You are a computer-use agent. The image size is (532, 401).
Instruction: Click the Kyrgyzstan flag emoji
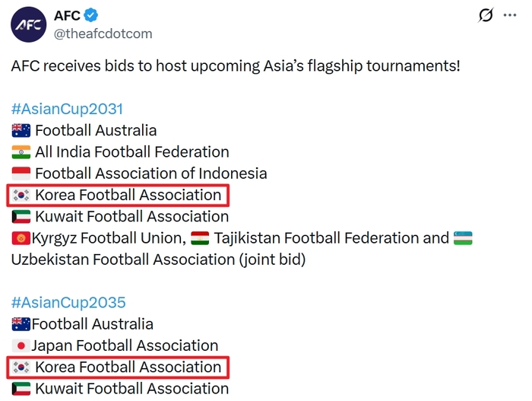[21, 239]
